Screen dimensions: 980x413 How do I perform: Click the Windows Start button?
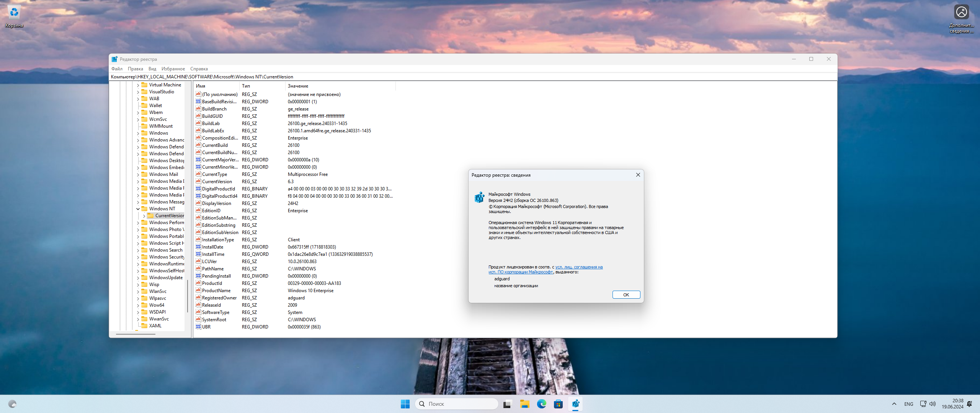point(405,404)
